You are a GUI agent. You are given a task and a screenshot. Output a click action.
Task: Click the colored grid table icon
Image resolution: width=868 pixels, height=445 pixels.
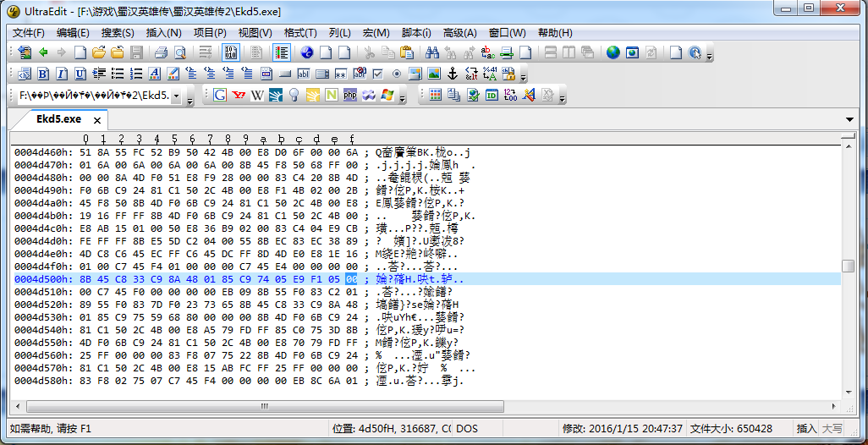pyautogui.click(x=436, y=96)
